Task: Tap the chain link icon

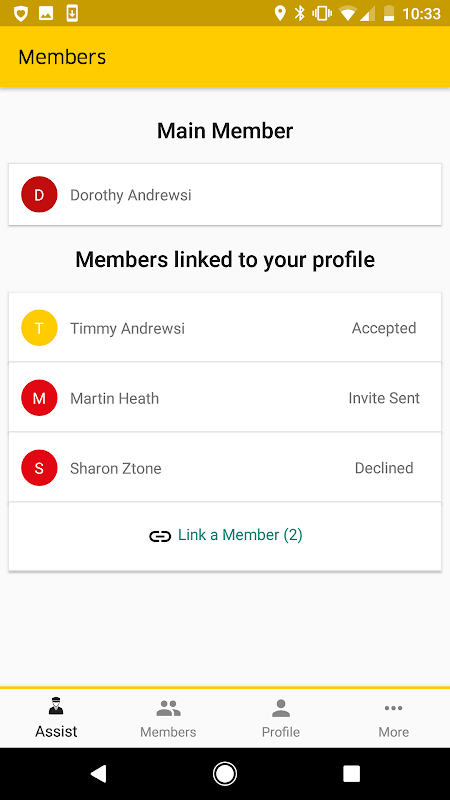Action: [x=160, y=536]
